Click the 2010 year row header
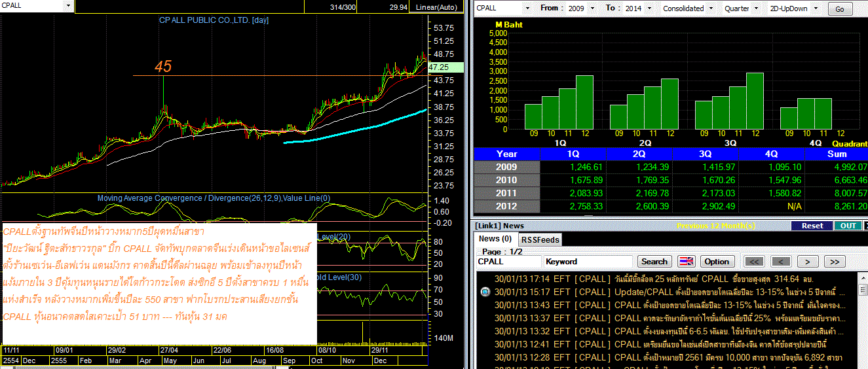The width and height of the screenshot is (868, 369). [506, 180]
